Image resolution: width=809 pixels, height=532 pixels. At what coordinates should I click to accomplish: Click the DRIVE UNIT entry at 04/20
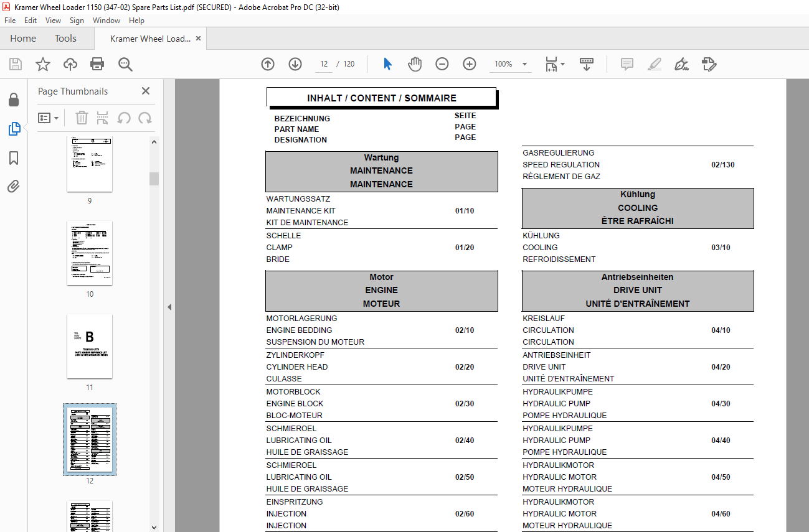[x=544, y=367]
